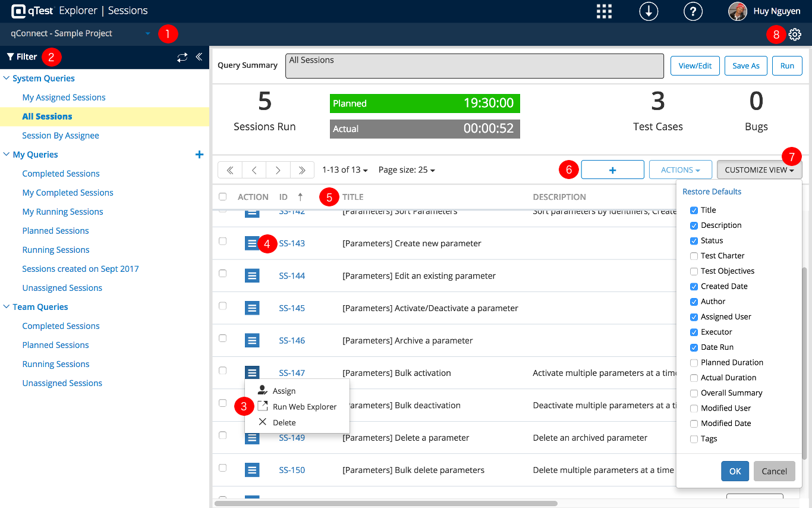
Task: Click the refresh queries icon
Action: [182, 57]
